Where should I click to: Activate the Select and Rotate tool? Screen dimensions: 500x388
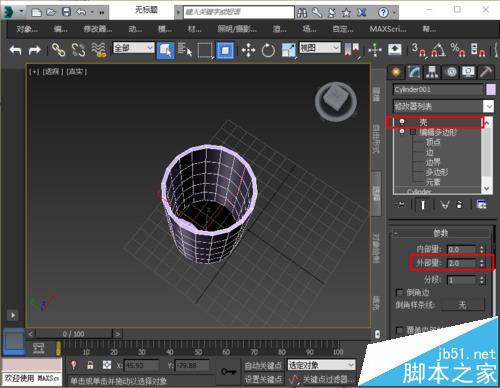point(268,51)
